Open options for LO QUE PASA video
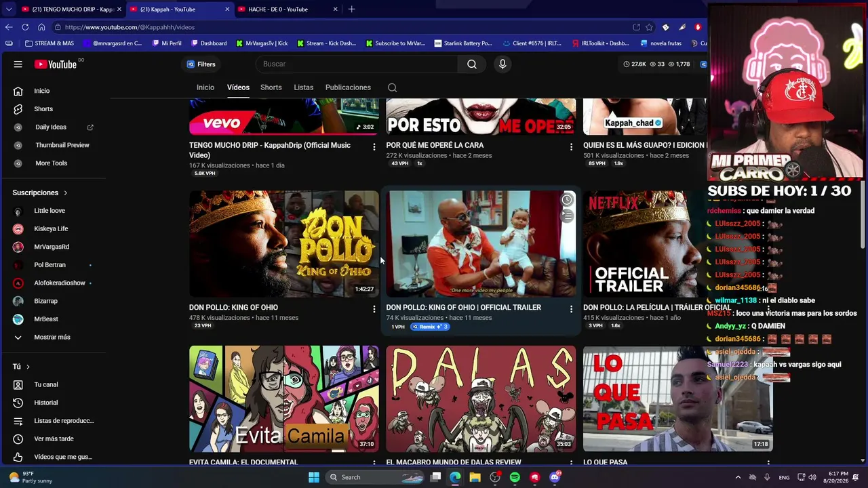Image resolution: width=868 pixels, height=488 pixels. coord(768,463)
